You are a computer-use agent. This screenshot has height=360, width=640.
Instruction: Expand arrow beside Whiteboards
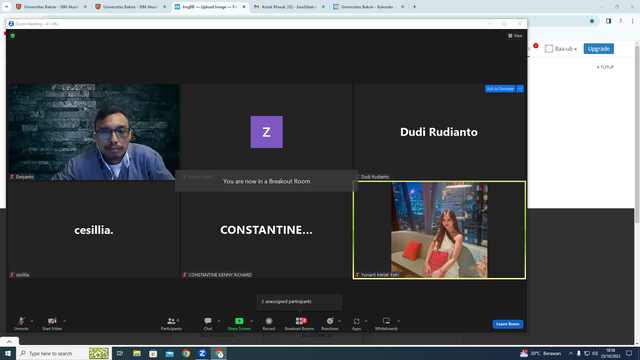[398, 321]
